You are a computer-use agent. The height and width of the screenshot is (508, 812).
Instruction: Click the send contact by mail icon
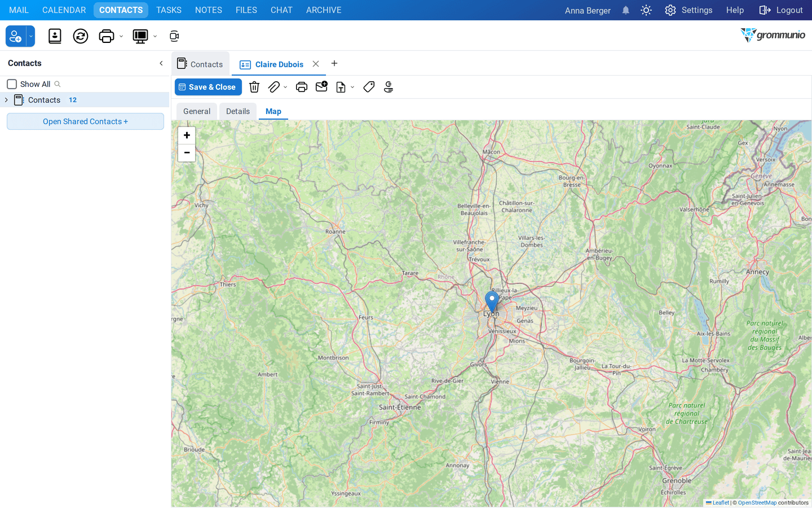tap(321, 87)
